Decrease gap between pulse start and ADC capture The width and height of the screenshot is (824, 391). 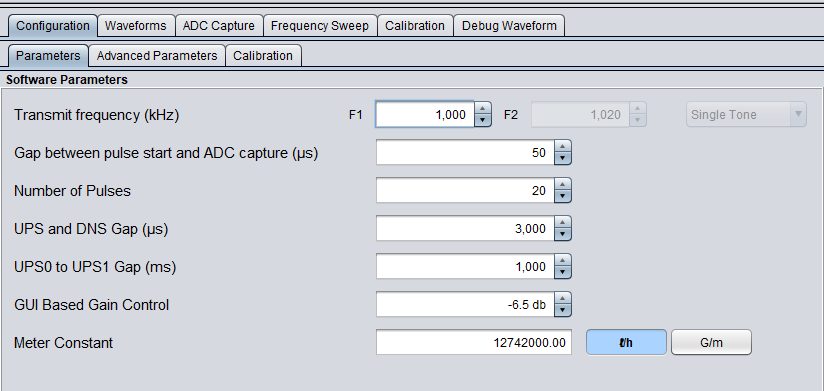coord(563,159)
